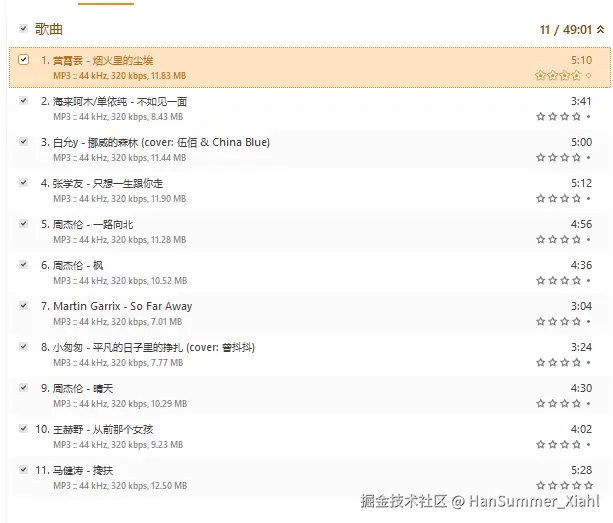Select track 2 不如见一面
Image resolution: width=613 pixels, height=523 pixels.
click(114, 101)
